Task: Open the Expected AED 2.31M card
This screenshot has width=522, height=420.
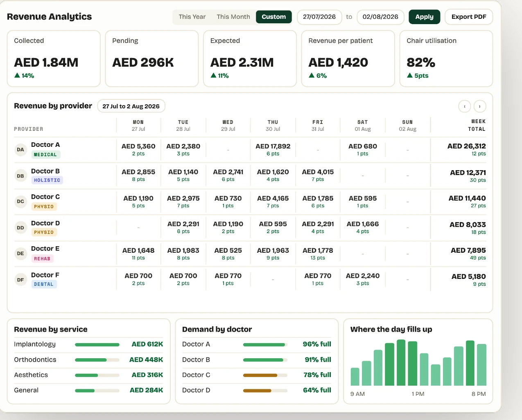Action: [x=250, y=58]
